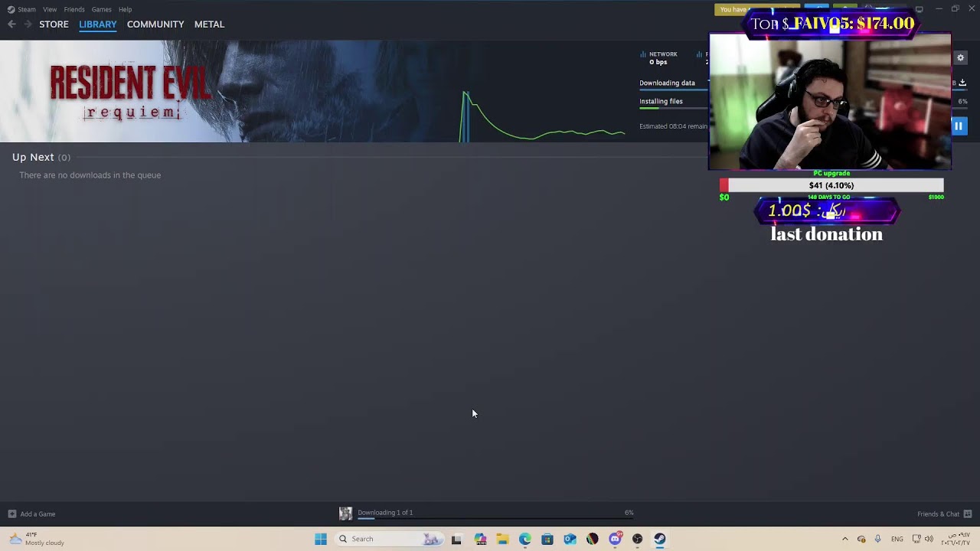Open Big Picture mode monitor icon
Viewport: 980px width, 551px height.
920,9
